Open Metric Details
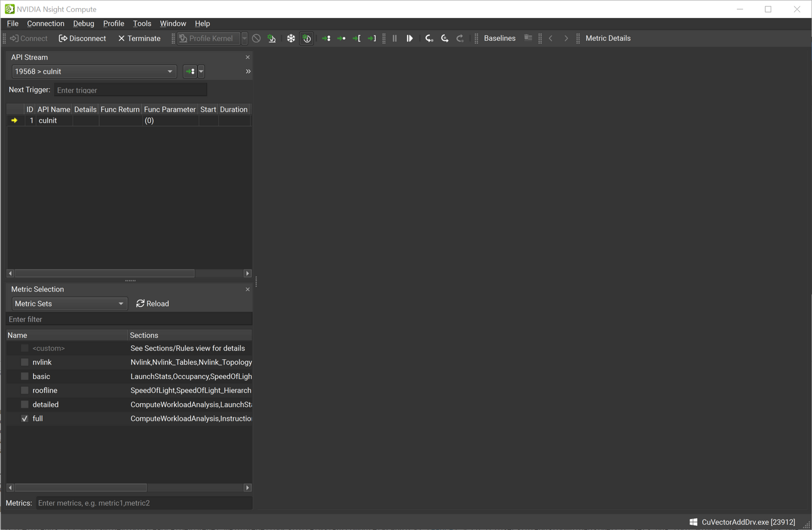The width and height of the screenshot is (812, 530). click(608, 38)
